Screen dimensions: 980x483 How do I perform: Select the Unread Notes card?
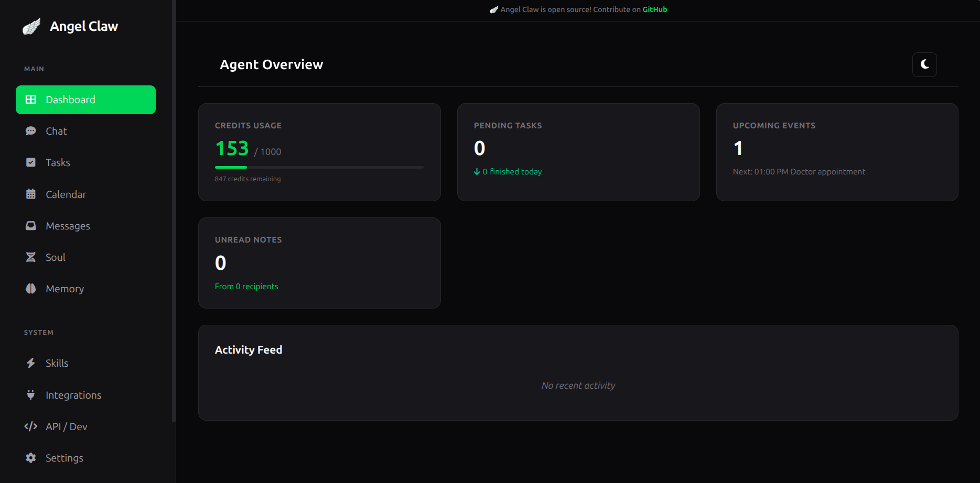[319, 263]
